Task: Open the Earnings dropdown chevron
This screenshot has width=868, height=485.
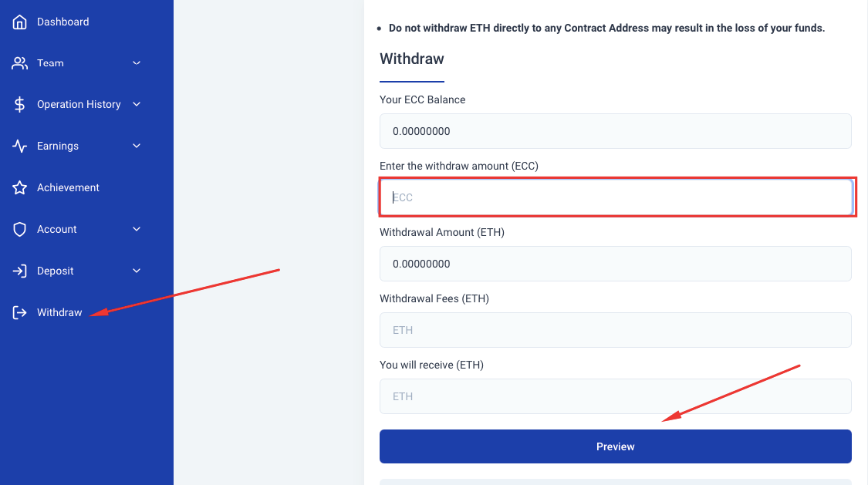Action: pyautogui.click(x=137, y=146)
